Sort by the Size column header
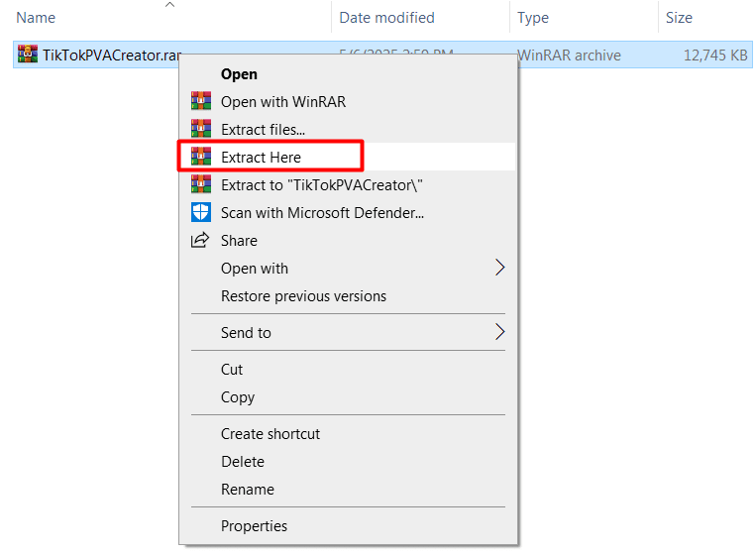The image size is (756, 556). (679, 18)
